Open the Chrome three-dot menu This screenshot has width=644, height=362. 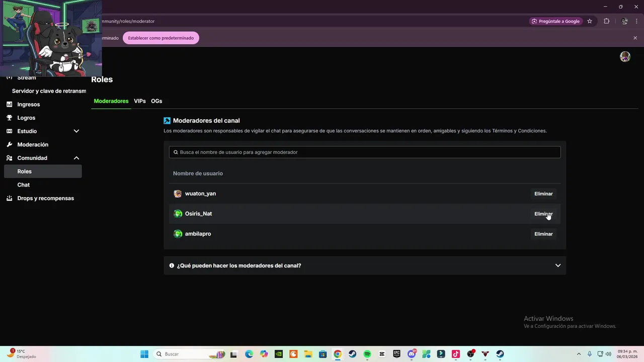(636, 21)
